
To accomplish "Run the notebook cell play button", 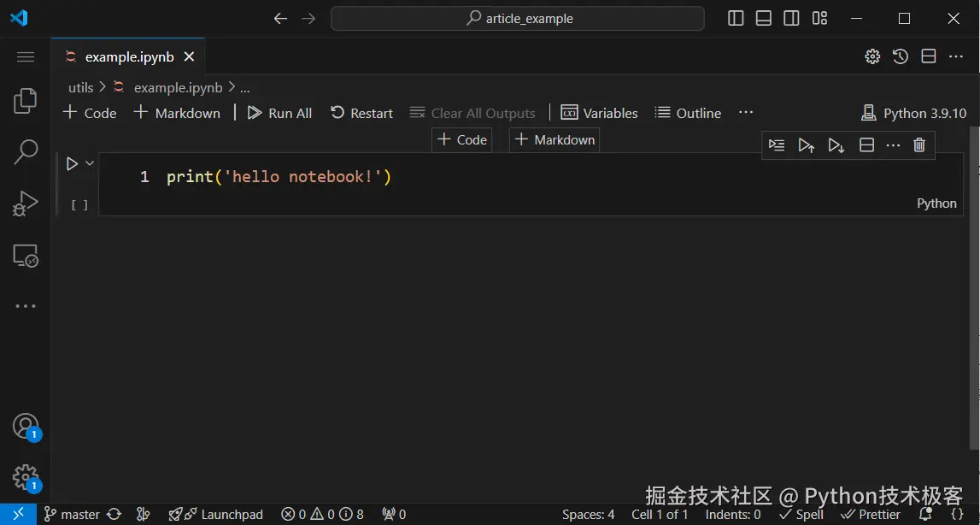I will pyautogui.click(x=72, y=163).
